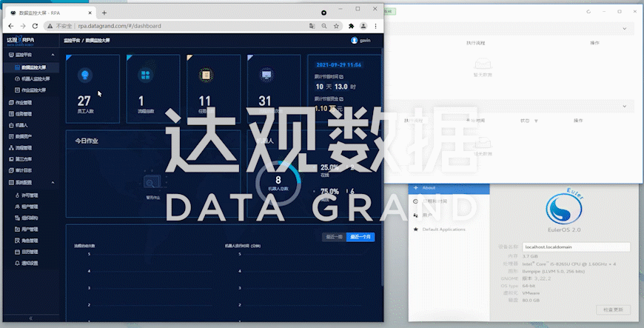Open the gavin user menu
This screenshot has width=644, height=328.
pos(360,40)
